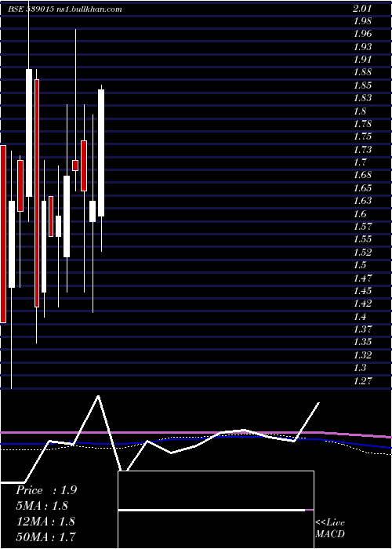This screenshot has height=549, width=392.
Task: Click the smallest red candlestick body near 1.7
Action: (75, 165)
